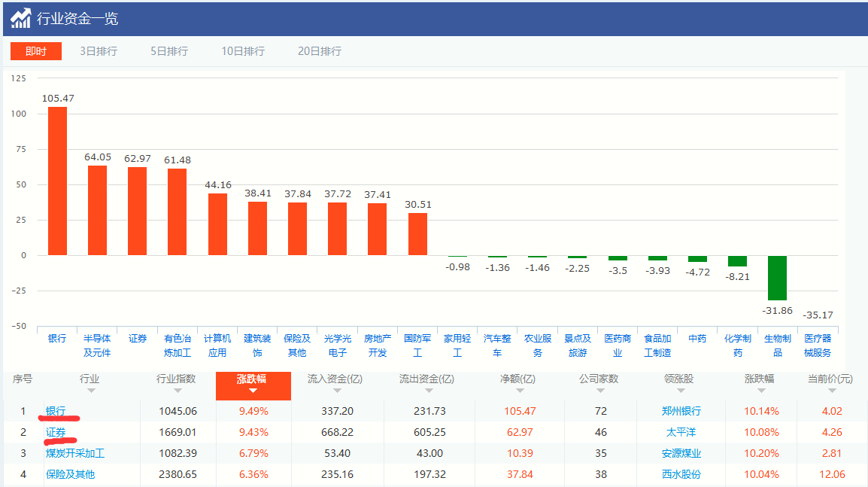Click chart axis label 保险及其他
This screenshot has width=868, height=487.
(297, 345)
